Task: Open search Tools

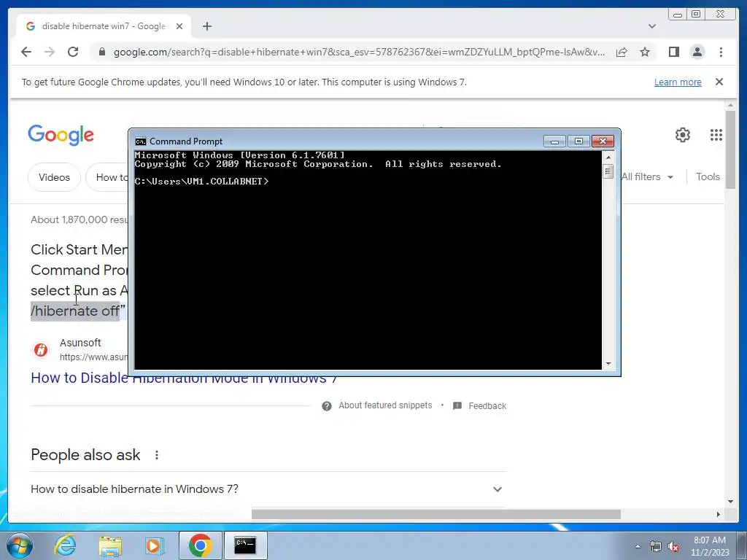Action: tap(708, 176)
